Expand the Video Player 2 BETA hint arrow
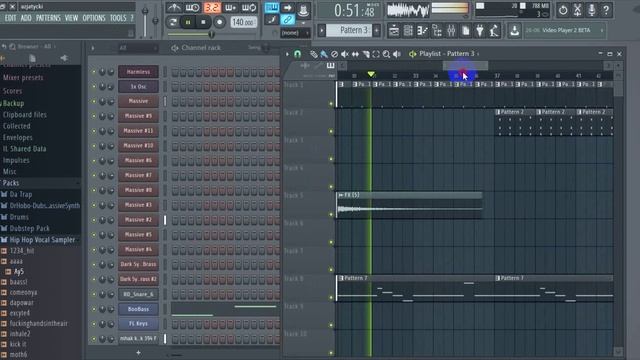The image size is (640, 360). click(602, 30)
